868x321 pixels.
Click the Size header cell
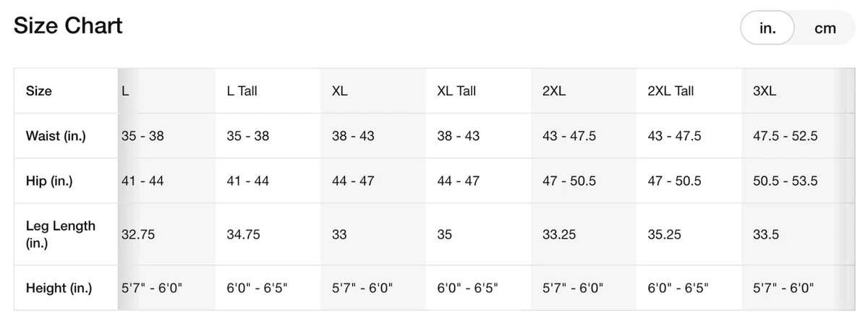click(39, 91)
